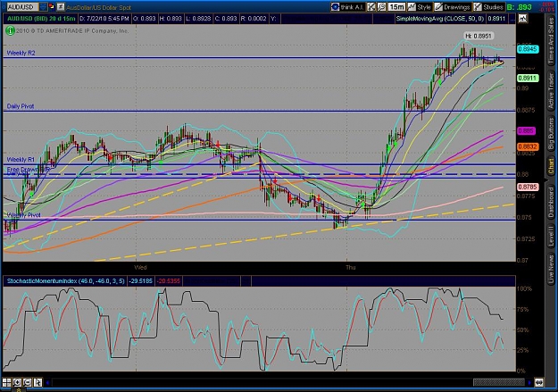Click the green 0.8911 price bubble
Screen dimensions: 558x392
(528, 78)
